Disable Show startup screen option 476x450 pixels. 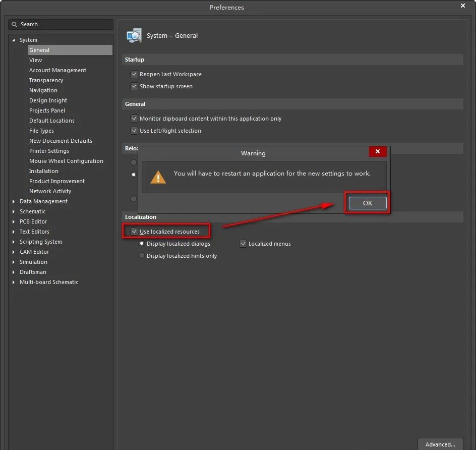(134, 86)
